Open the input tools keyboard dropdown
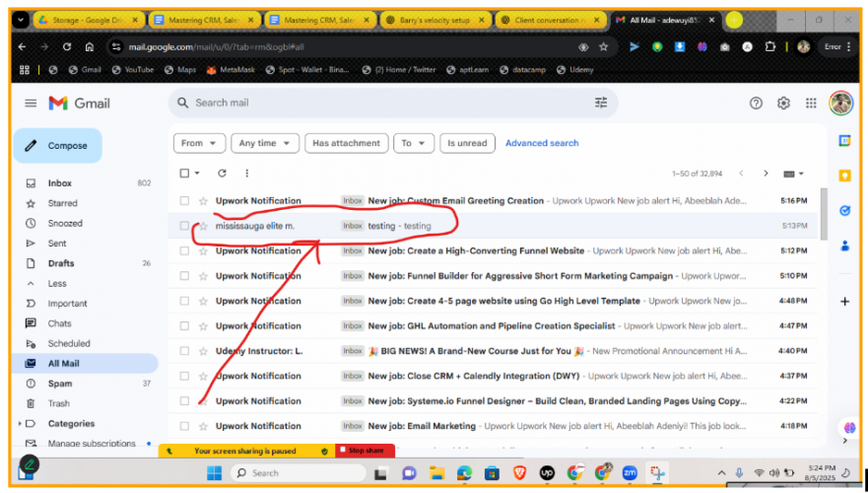Screen dimensions: 868x493 [x=793, y=174]
